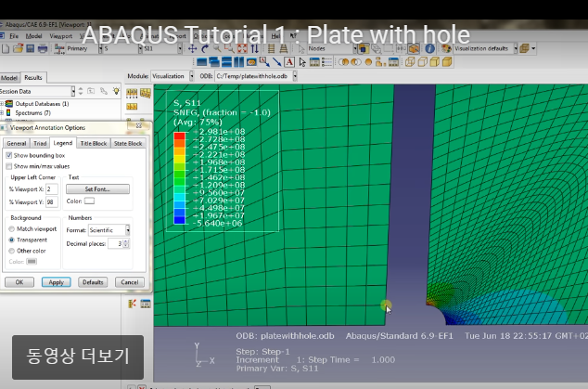Open the Viewport menu
Viewport: 588px width, 389px height.
coord(61,36)
